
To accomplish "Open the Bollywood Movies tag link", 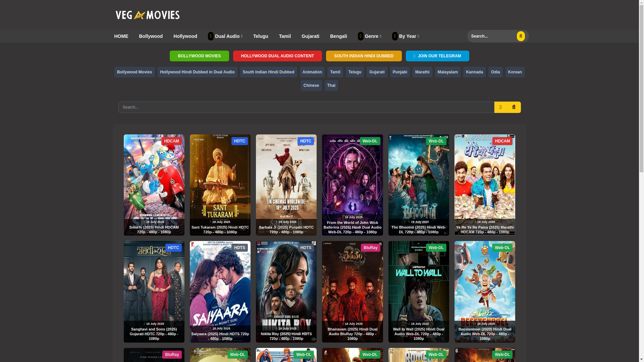I will coord(135,72).
